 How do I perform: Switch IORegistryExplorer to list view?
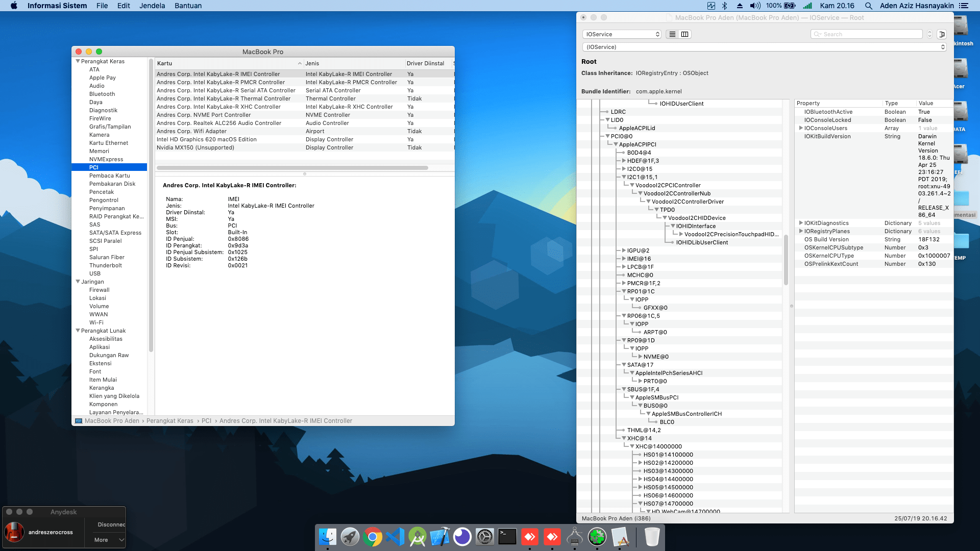point(672,34)
